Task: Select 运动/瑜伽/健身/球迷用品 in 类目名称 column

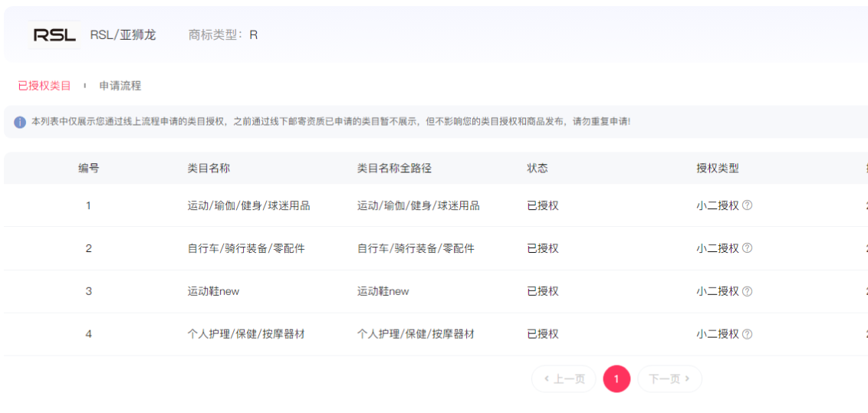Action: (x=248, y=205)
